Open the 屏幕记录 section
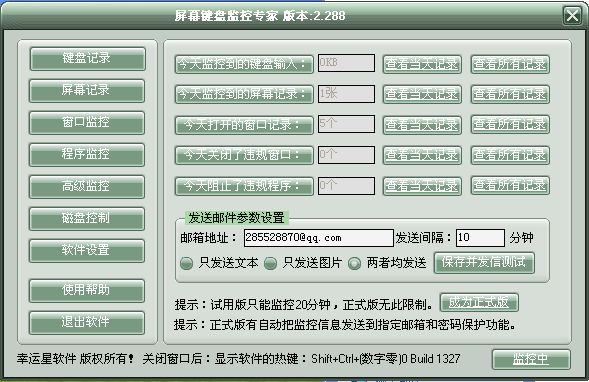589x382 pixels. 87,91
